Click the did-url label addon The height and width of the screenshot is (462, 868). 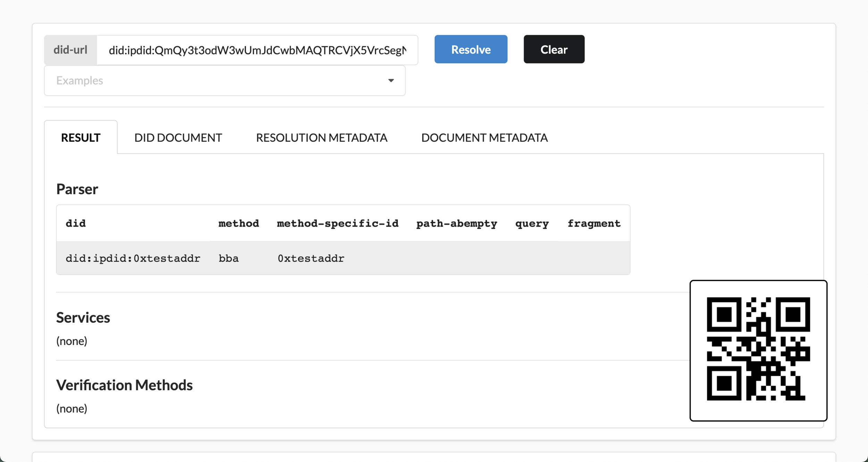pos(70,50)
